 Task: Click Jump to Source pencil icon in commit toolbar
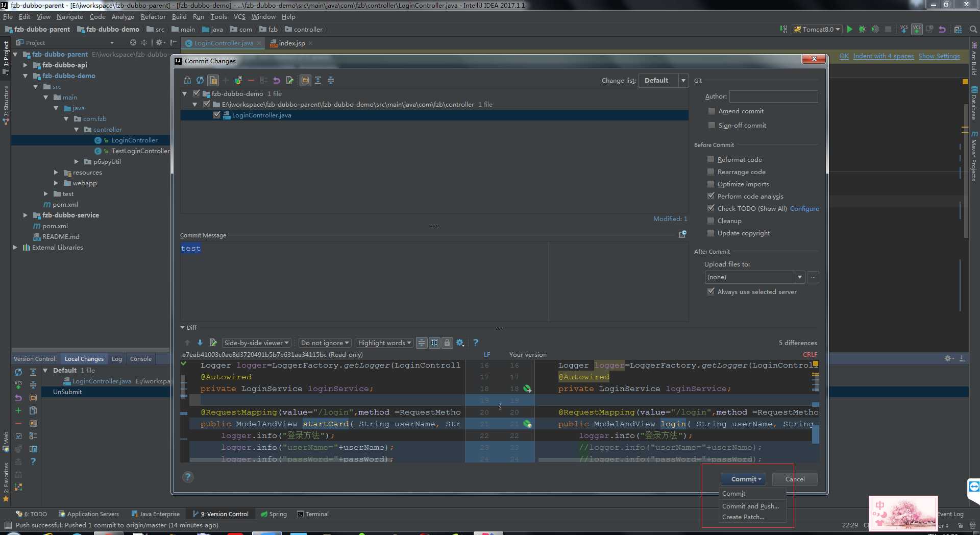tap(290, 80)
